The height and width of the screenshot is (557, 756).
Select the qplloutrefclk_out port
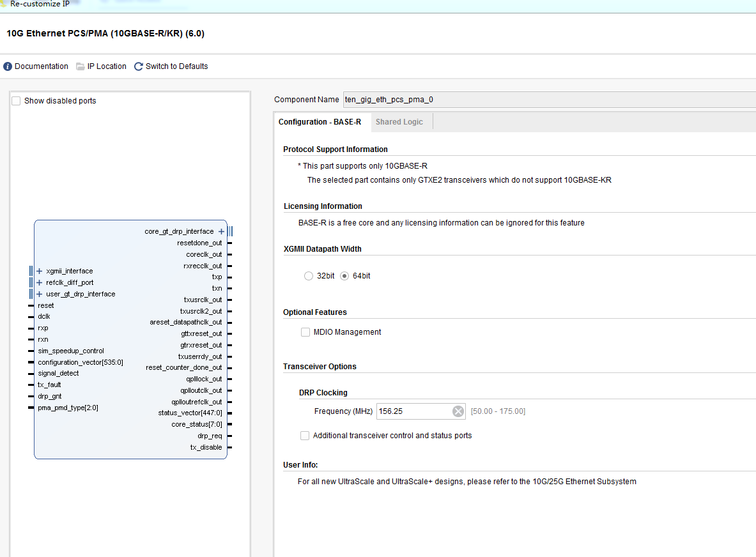coord(197,402)
